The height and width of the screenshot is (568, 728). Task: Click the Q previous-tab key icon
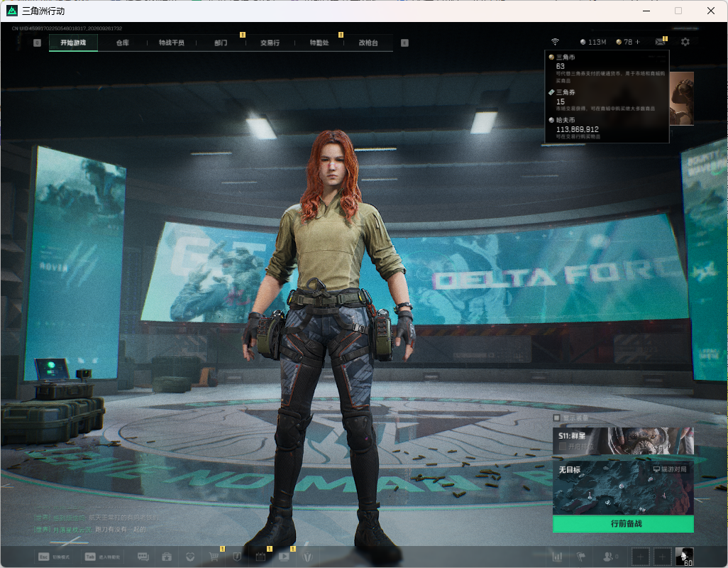[x=37, y=43]
